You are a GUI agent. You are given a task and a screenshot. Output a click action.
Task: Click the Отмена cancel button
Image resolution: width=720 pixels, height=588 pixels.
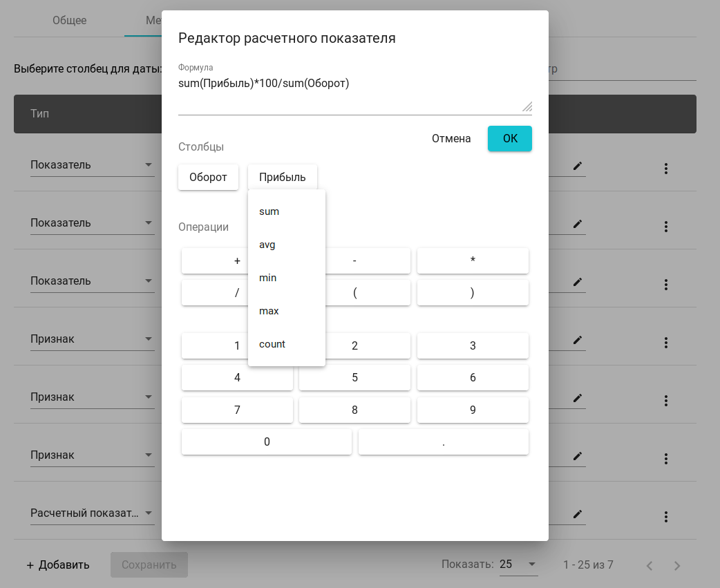click(x=451, y=138)
